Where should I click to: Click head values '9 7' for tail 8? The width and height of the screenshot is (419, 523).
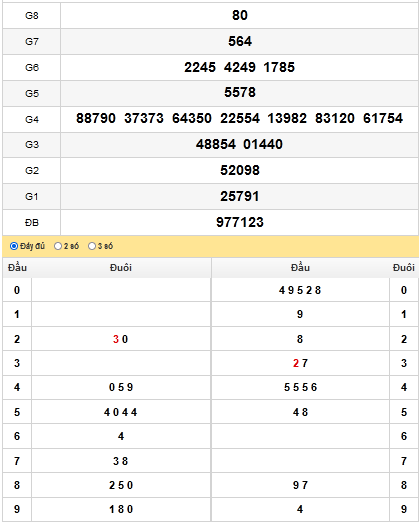(x=300, y=485)
